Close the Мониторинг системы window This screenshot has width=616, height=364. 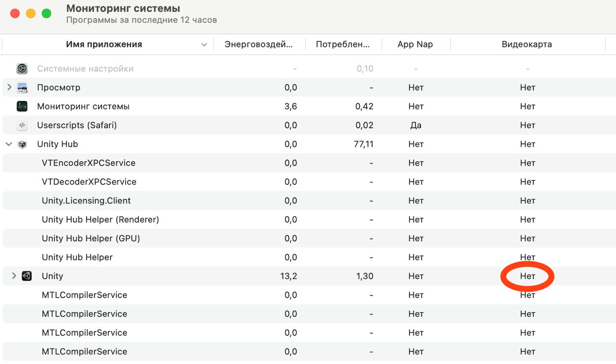(x=15, y=13)
